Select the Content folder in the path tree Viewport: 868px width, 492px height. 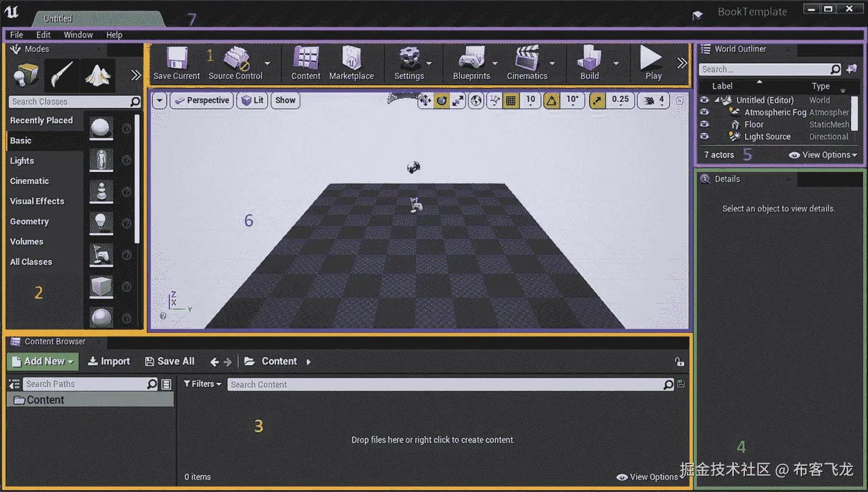tap(90, 400)
